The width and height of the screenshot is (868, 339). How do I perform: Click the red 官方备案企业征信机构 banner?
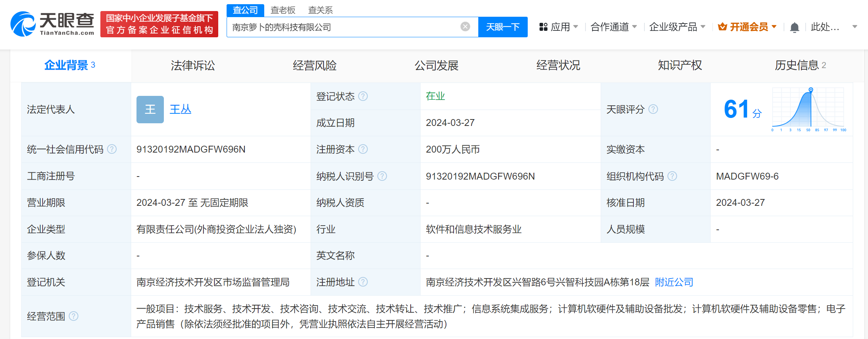pos(159,24)
